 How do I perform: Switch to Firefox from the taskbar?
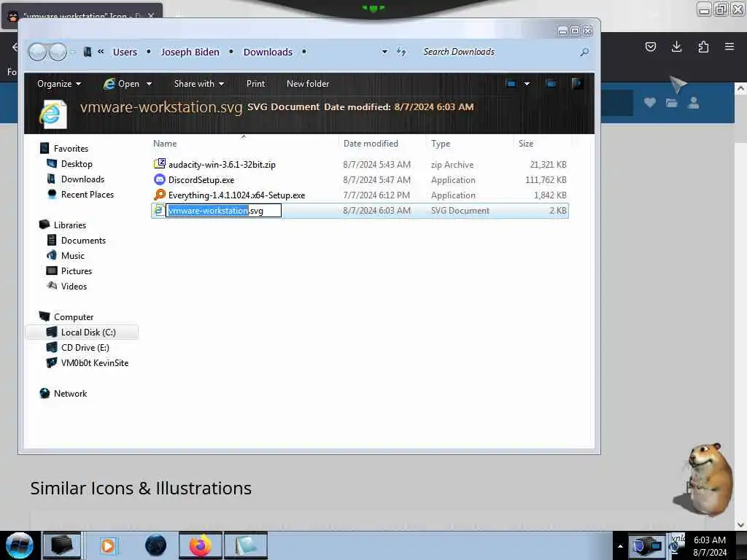click(201, 545)
